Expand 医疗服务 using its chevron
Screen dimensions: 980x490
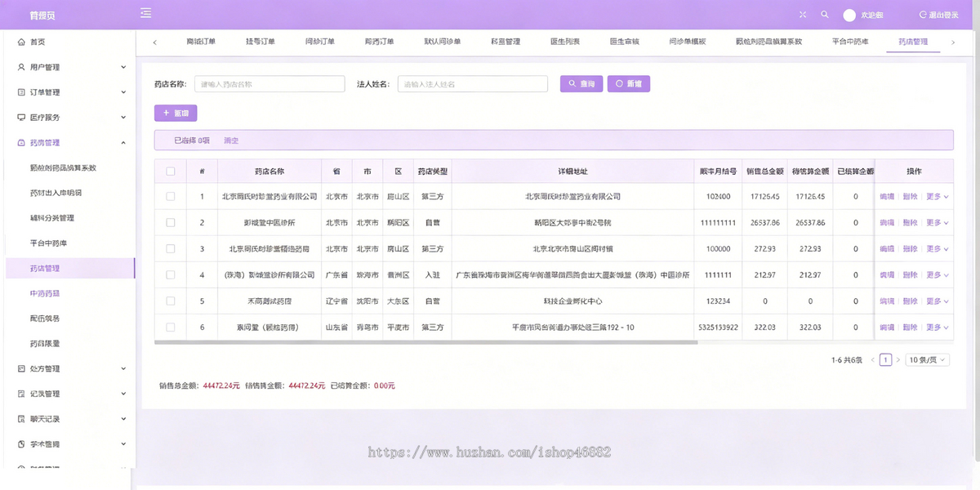click(123, 118)
